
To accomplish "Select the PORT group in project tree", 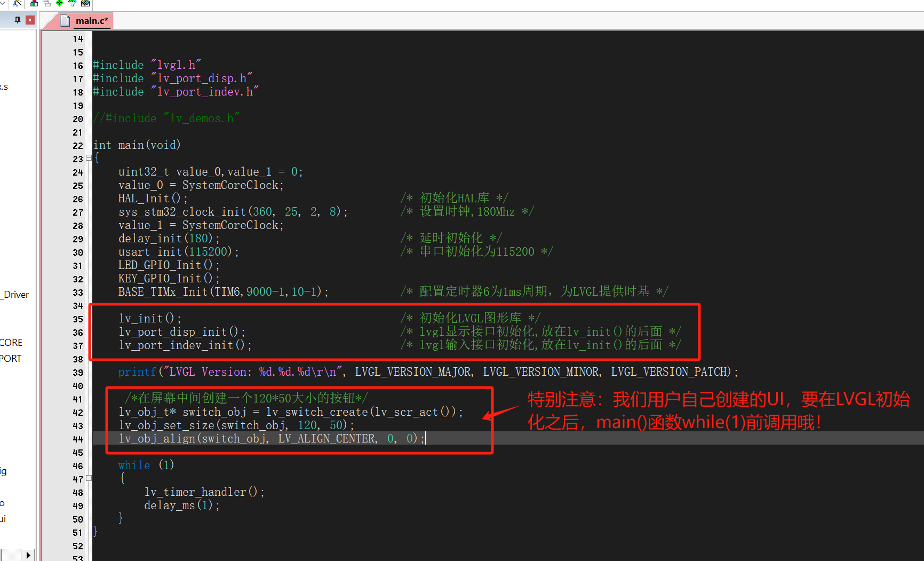I will click(11, 359).
